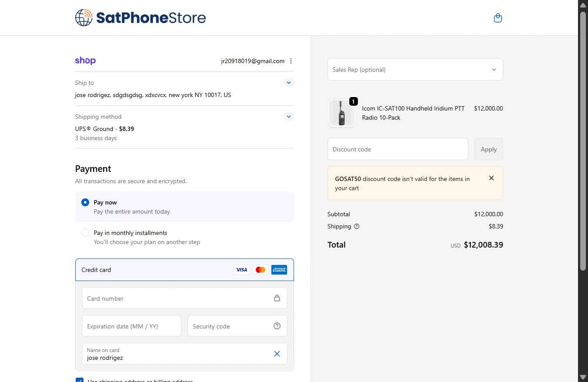Click the "3 business days" text
This screenshot has width=588, height=382.
[96, 138]
